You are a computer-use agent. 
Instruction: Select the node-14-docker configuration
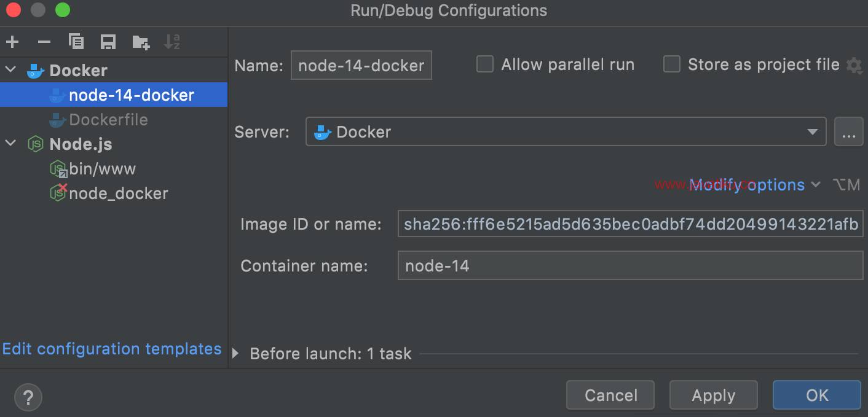coord(114,95)
